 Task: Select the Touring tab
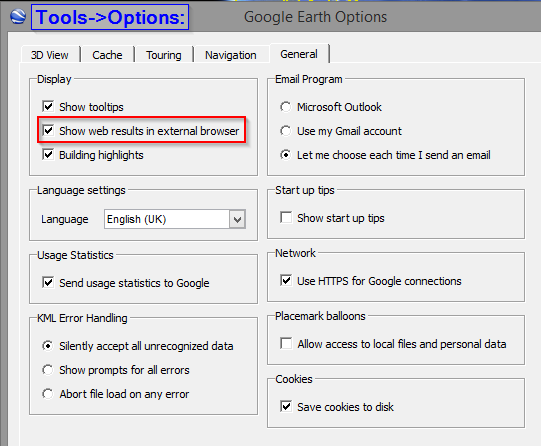(164, 55)
